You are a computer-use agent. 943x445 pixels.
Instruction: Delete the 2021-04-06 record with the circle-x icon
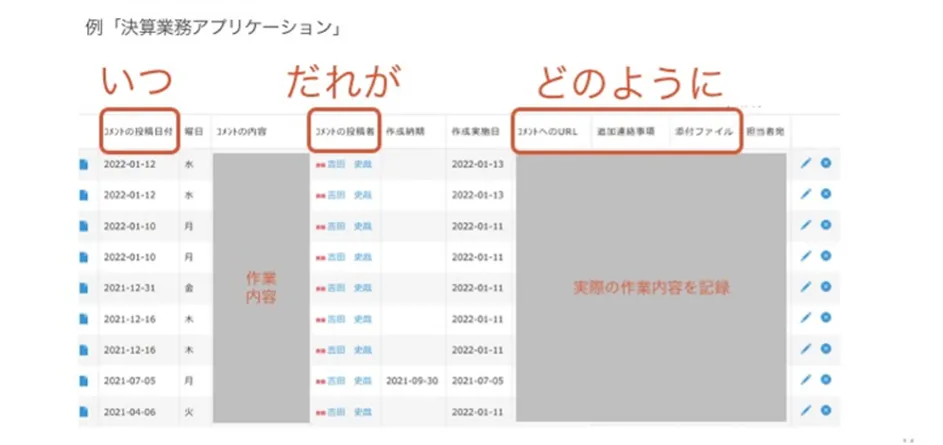point(826,410)
